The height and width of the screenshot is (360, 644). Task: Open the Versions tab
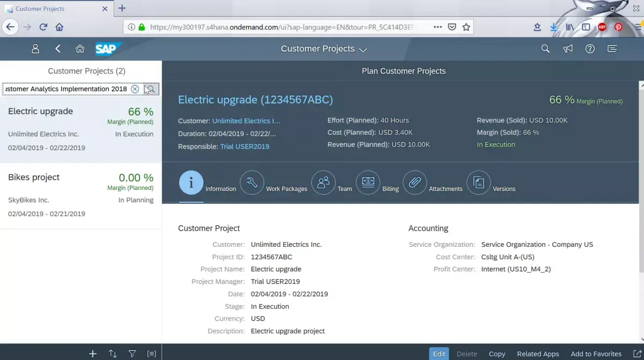coord(479,183)
